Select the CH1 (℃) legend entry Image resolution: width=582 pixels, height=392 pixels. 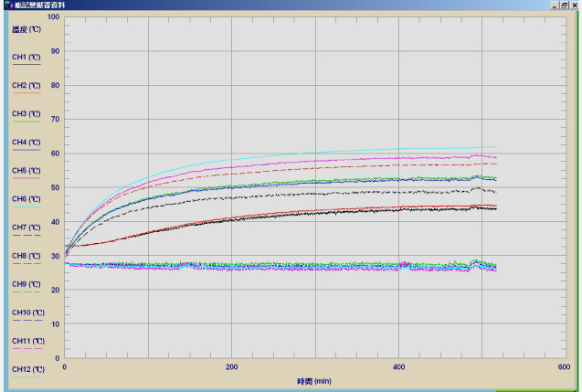click(26, 57)
